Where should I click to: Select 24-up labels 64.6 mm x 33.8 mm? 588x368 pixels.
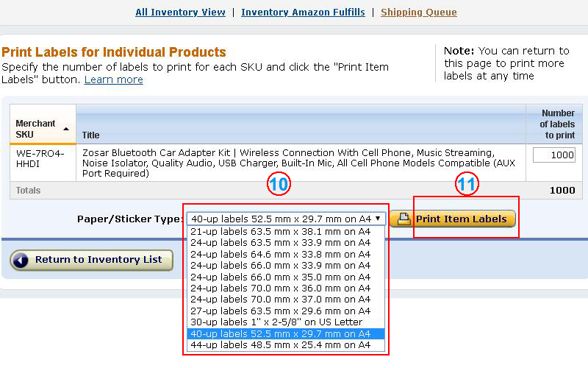click(280, 254)
